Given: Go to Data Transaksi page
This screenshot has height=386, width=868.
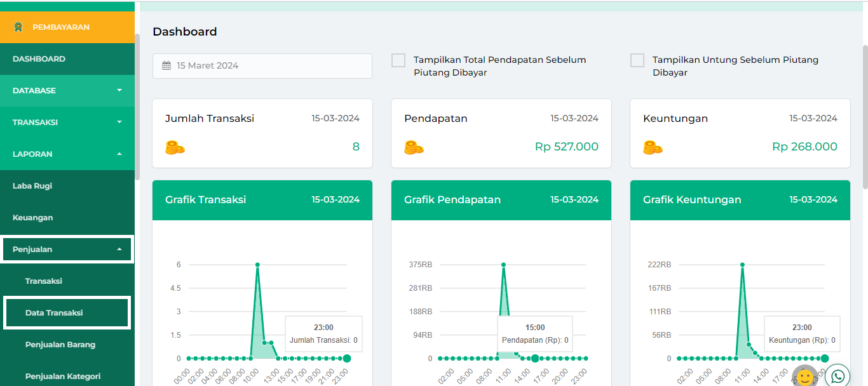Looking at the screenshot, I should pos(54,313).
